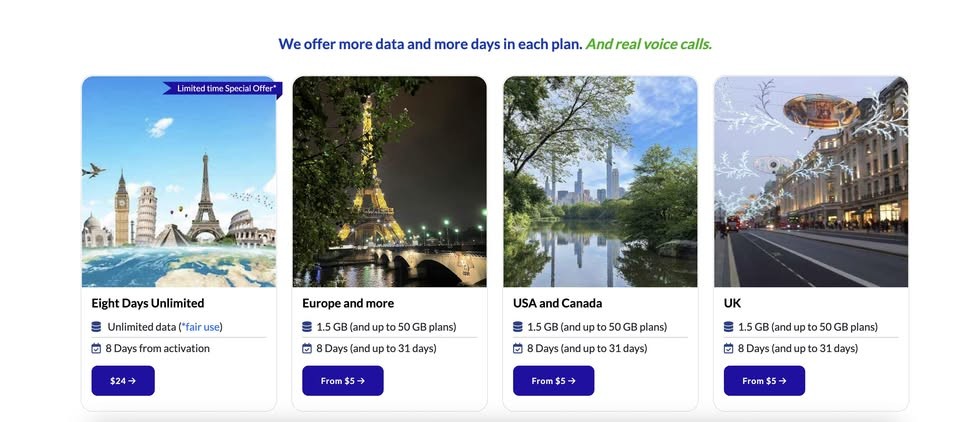Click the calendar icon in Europe card
The height and width of the screenshot is (422, 960).
coord(307,349)
